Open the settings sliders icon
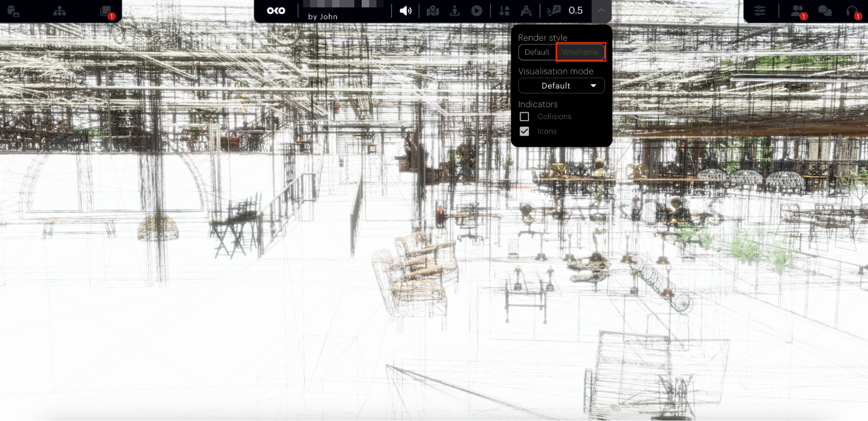The width and height of the screenshot is (868, 421). click(x=760, y=11)
